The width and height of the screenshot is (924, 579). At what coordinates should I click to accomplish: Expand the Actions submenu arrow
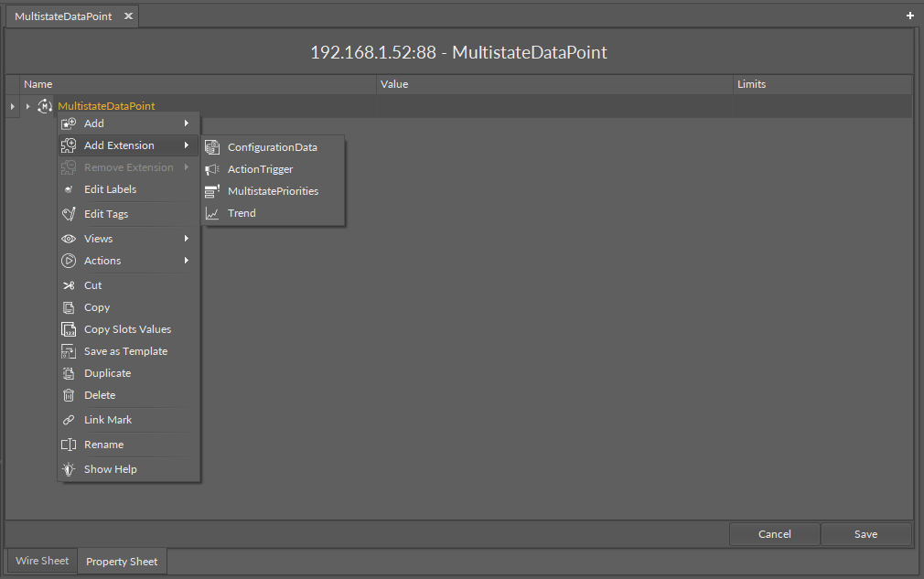187,261
